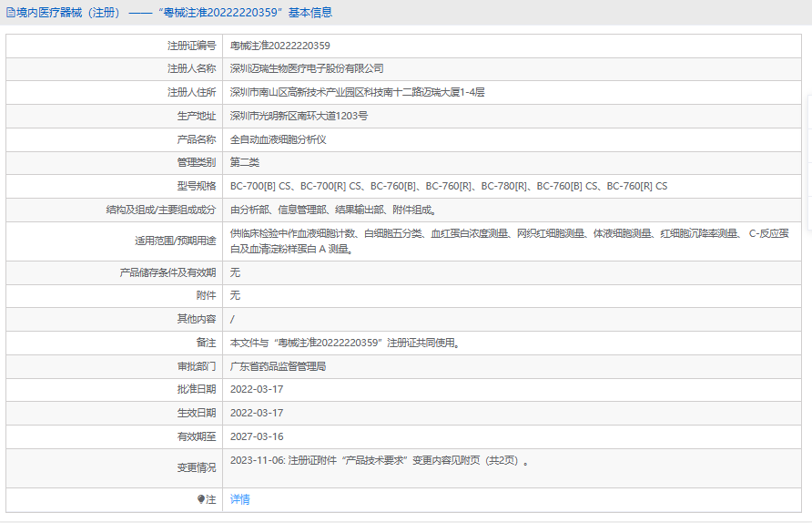
Task: Click approval department 广东省药品监督管理局
Action: pos(278,366)
